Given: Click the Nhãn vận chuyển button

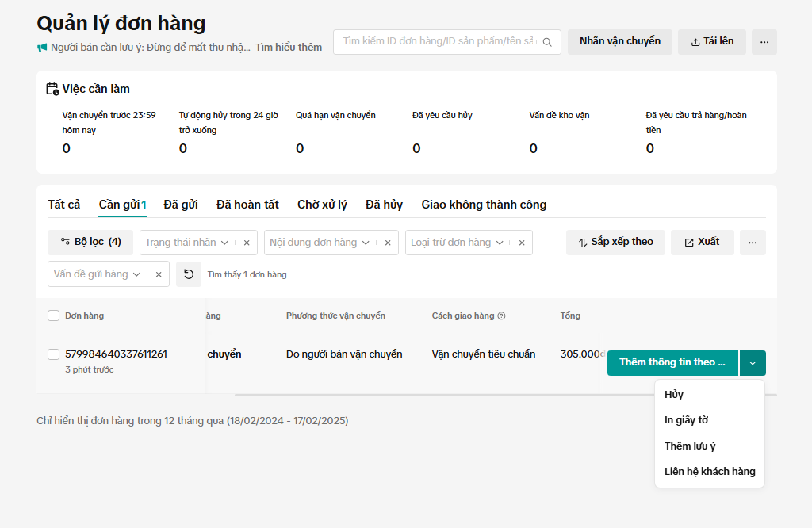Looking at the screenshot, I should 619,41.
